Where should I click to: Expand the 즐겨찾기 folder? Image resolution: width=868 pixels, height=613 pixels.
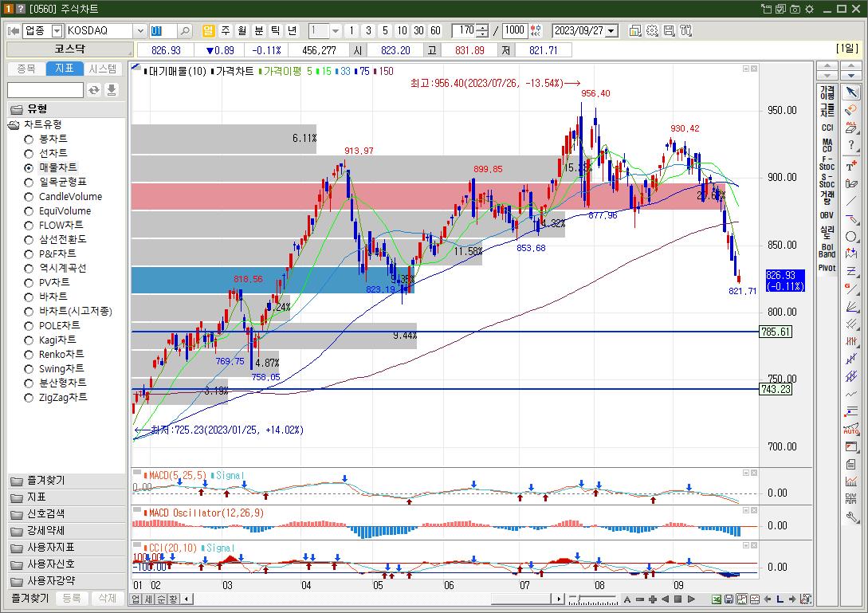tap(66, 481)
